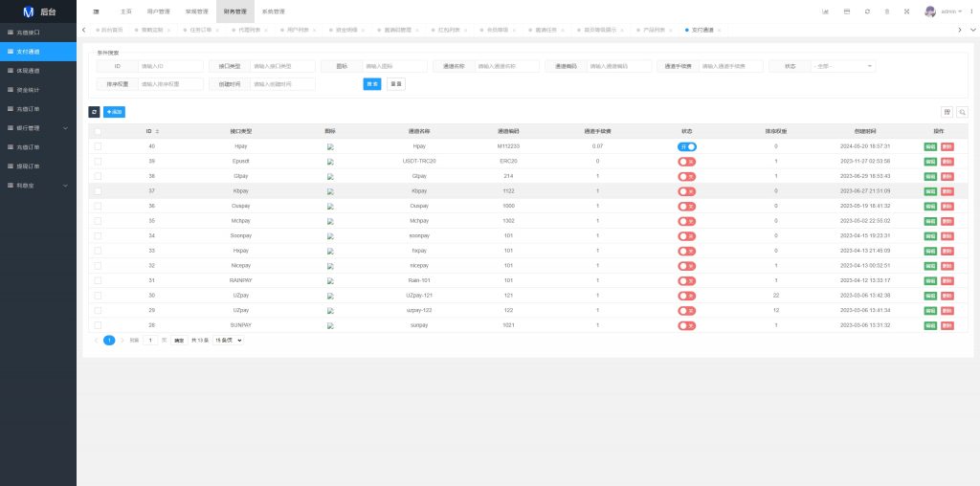Screen dimensions: 980x486
Task: Click the blue 添加 add button
Action: point(115,112)
